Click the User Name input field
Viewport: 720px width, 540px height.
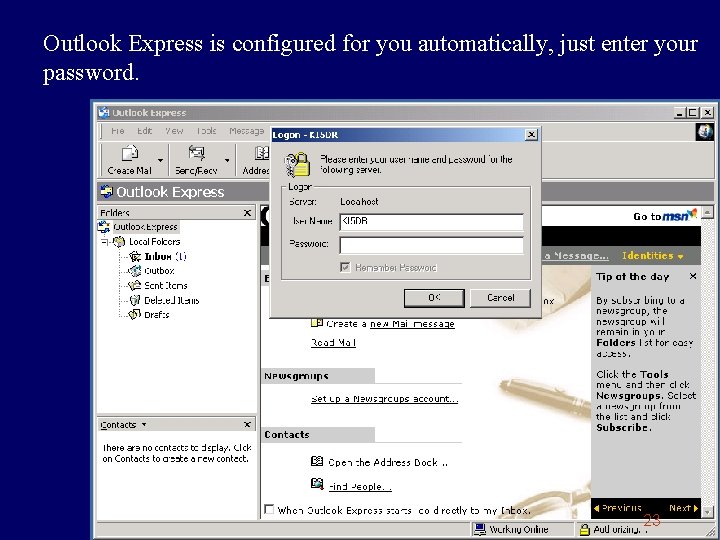432,222
